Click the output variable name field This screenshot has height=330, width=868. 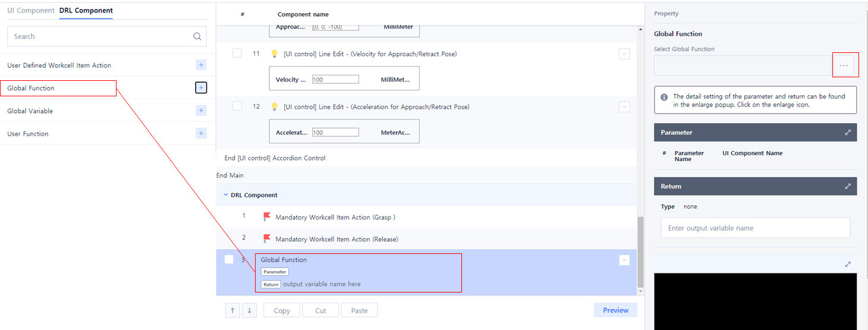coord(755,228)
